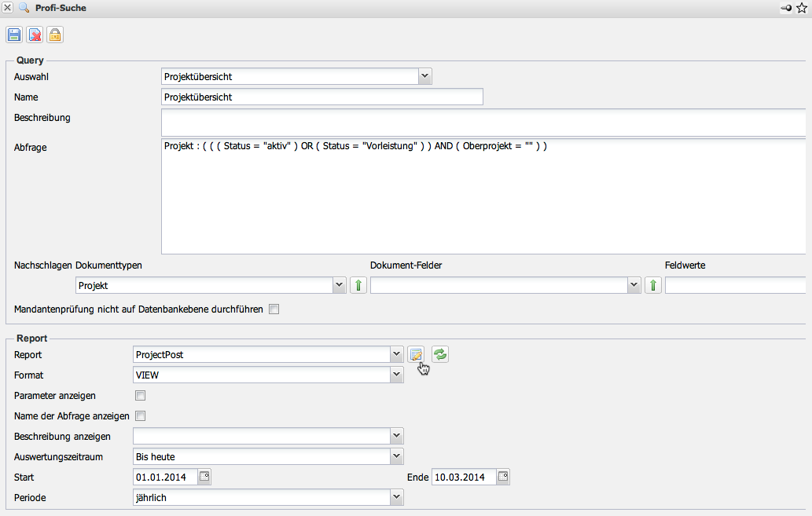Enable the Mandantenprüfung checkbox
Screen dimensions: 812x516
tap(274, 309)
